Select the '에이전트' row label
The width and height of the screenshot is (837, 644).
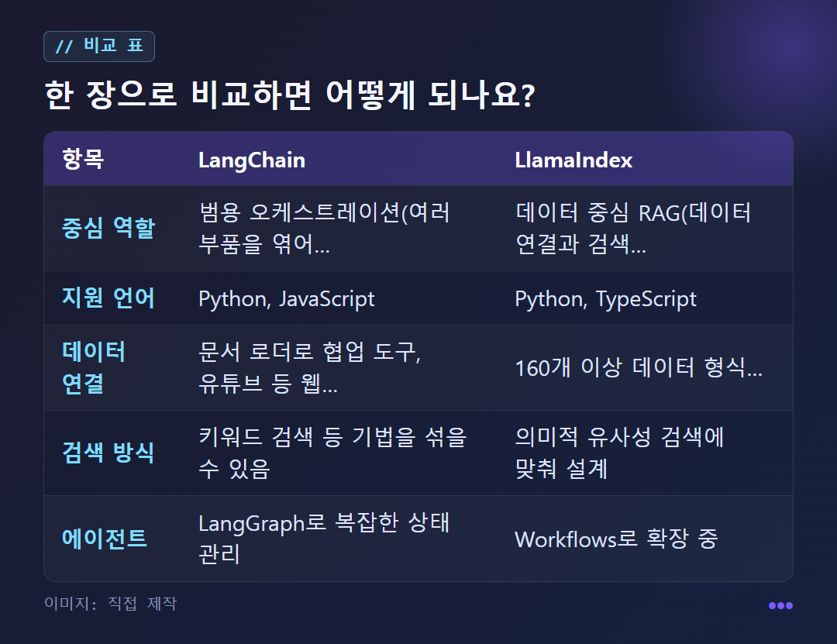point(105,539)
